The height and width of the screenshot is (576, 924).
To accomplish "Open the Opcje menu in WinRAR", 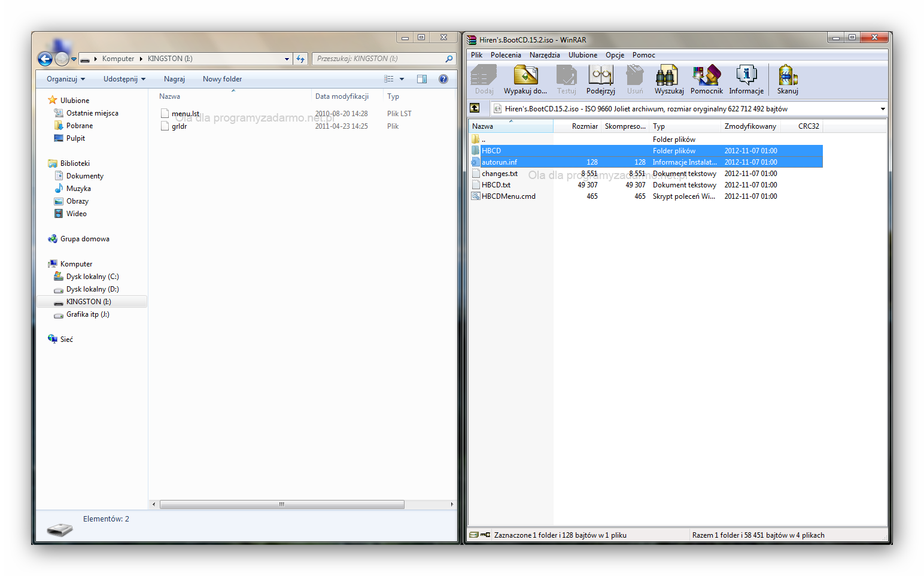I will point(615,54).
